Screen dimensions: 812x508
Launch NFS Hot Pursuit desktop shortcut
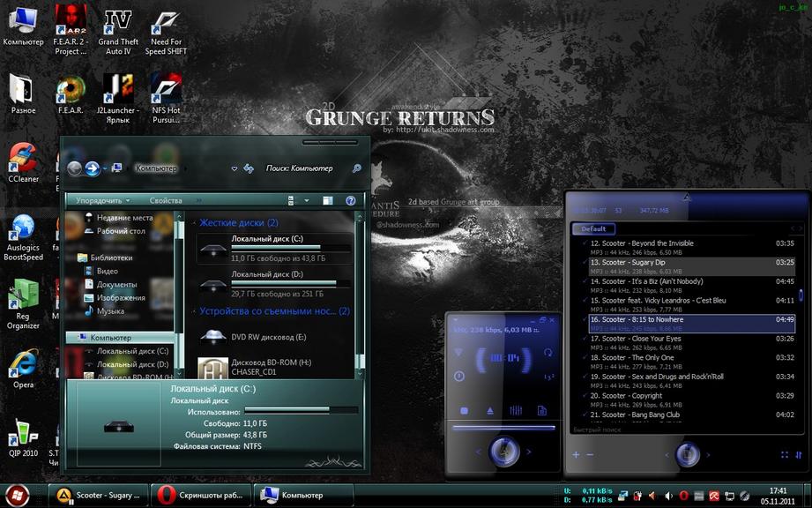pyautogui.click(x=166, y=99)
